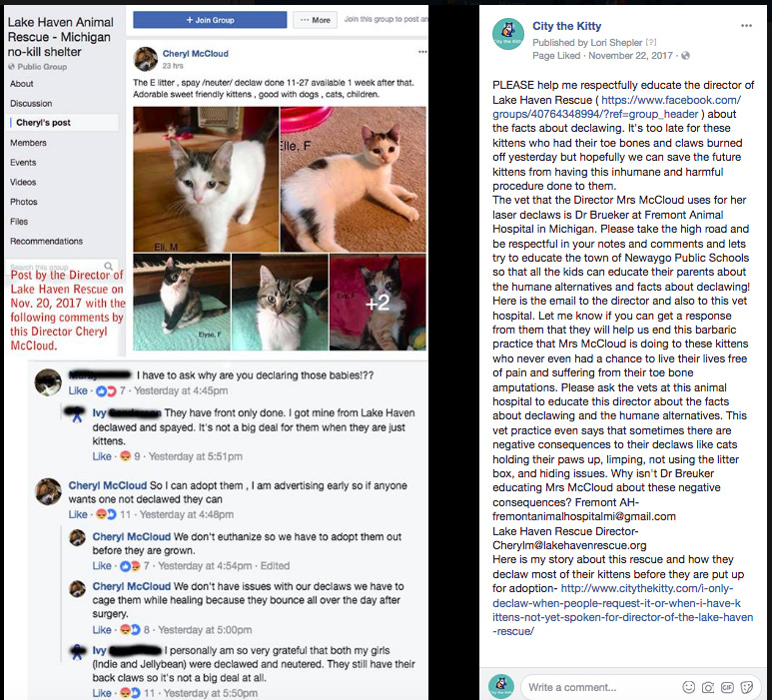This screenshot has height=700, width=772.
Task: Click the City the Kitty page avatar
Action: tap(508, 34)
